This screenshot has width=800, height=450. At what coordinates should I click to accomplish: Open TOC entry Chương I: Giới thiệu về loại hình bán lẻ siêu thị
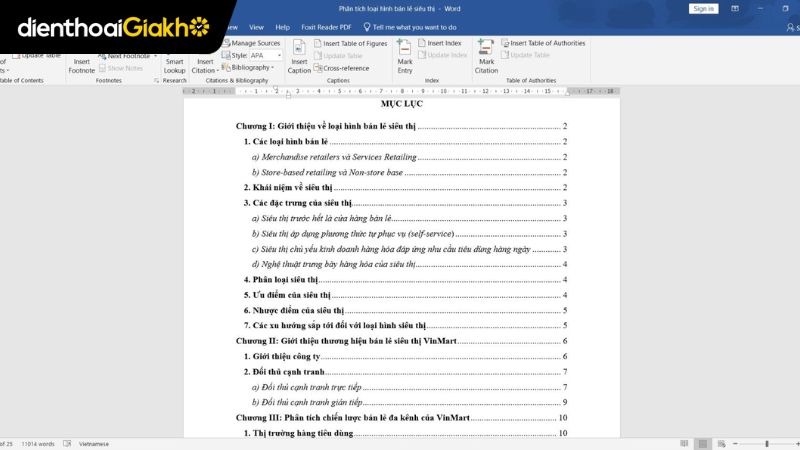pyautogui.click(x=402, y=126)
